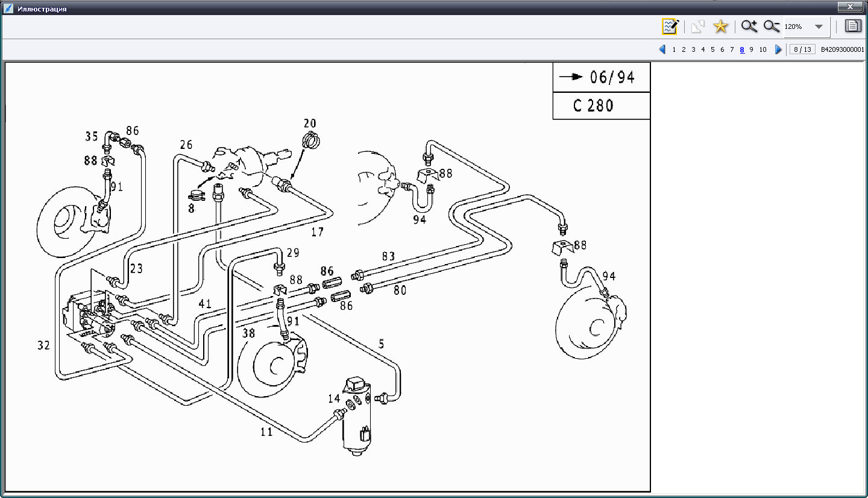Select current illustration page 8
Screen dimensions: 868x498
pyautogui.click(x=742, y=50)
